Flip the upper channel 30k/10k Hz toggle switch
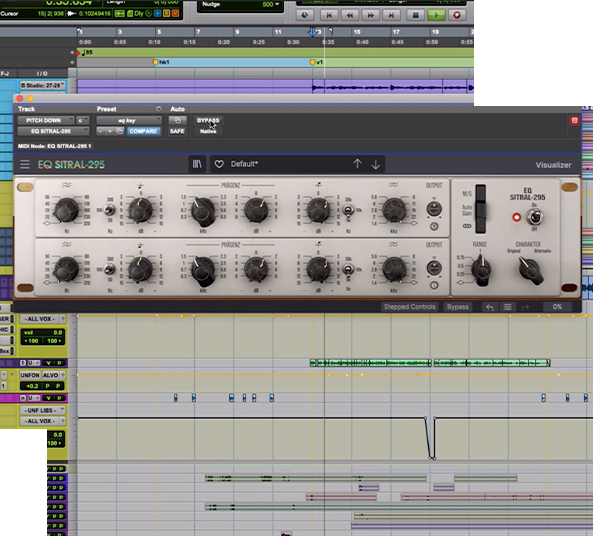This screenshot has width=593, height=536. click(x=348, y=210)
